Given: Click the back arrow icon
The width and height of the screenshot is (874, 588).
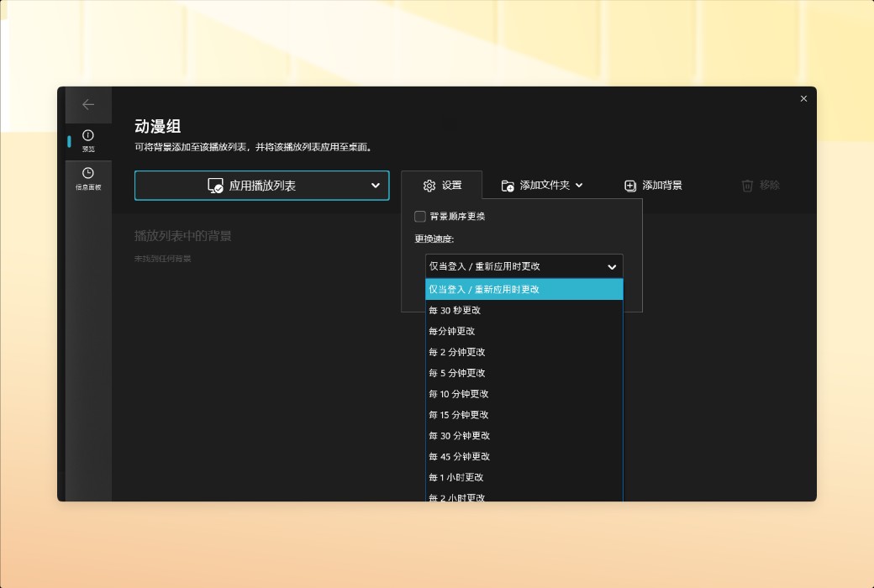Looking at the screenshot, I should click(x=89, y=104).
